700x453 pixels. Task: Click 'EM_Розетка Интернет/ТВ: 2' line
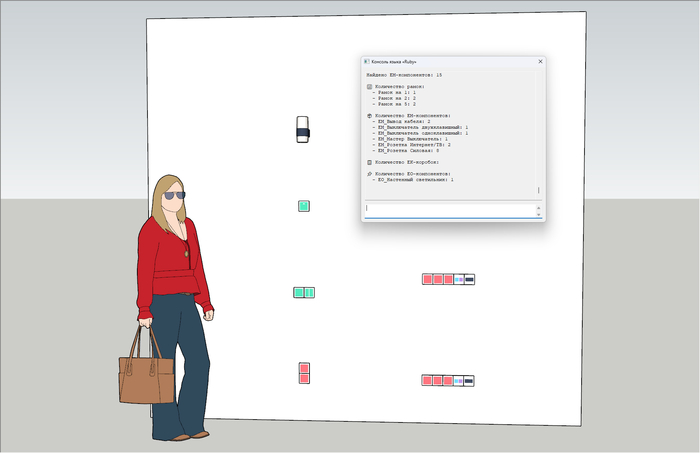click(x=411, y=145)
